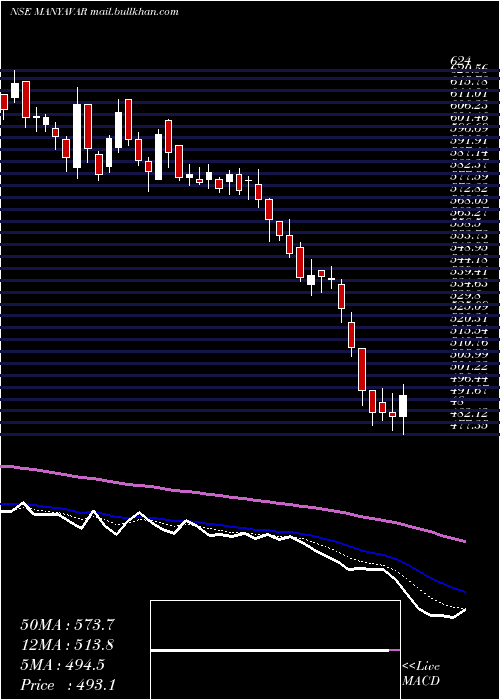Click the 539.41 price axis label
The image size is (500, 700).
point(468,271)
